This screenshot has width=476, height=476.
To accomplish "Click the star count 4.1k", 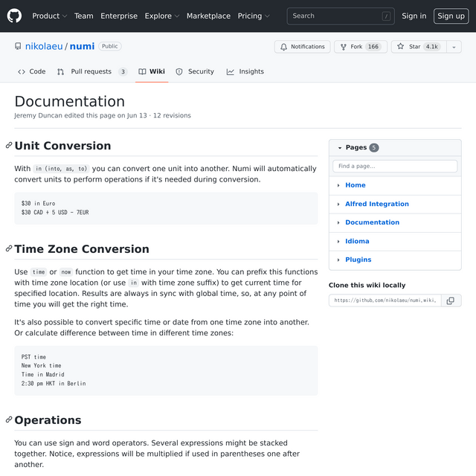I will click(431, 47).
